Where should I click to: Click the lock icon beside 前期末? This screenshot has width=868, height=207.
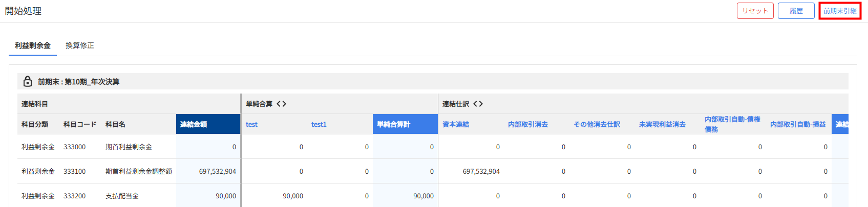coord(28,82)
